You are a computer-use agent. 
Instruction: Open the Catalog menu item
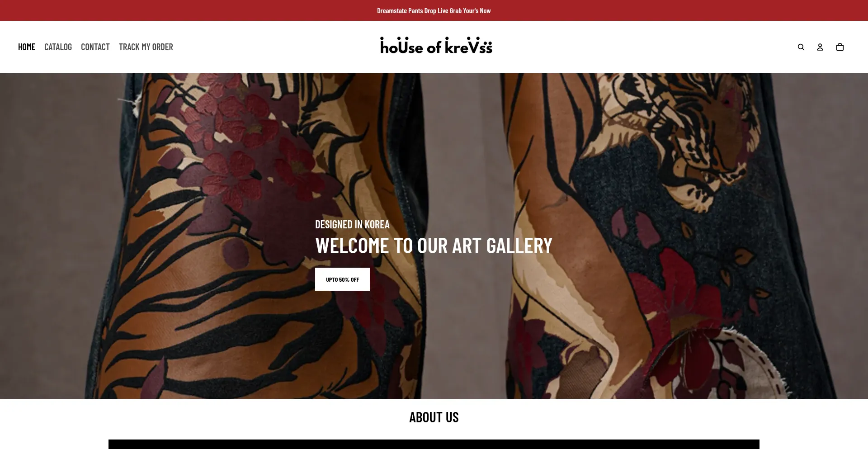click(58, 47)
